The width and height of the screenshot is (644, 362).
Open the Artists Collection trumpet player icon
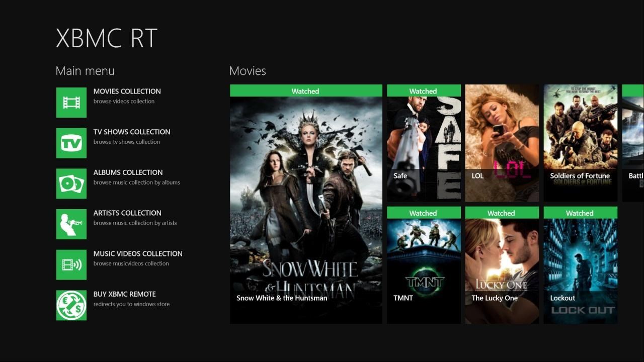(71, 224)
